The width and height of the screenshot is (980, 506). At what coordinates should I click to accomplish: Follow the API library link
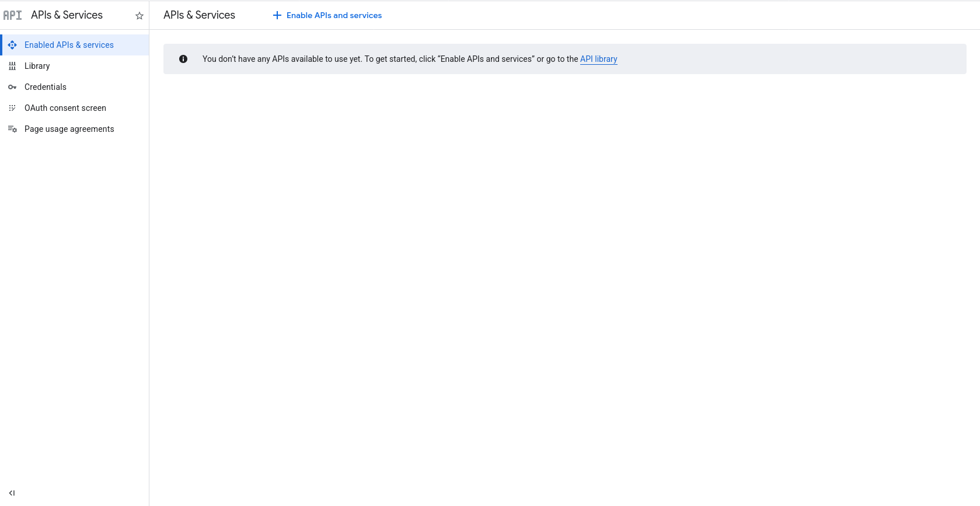point(598,59)
